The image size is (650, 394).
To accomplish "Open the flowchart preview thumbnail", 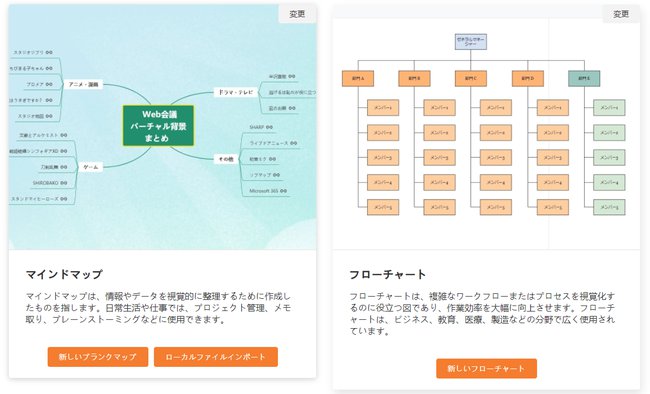I will [x=486, y=127].
